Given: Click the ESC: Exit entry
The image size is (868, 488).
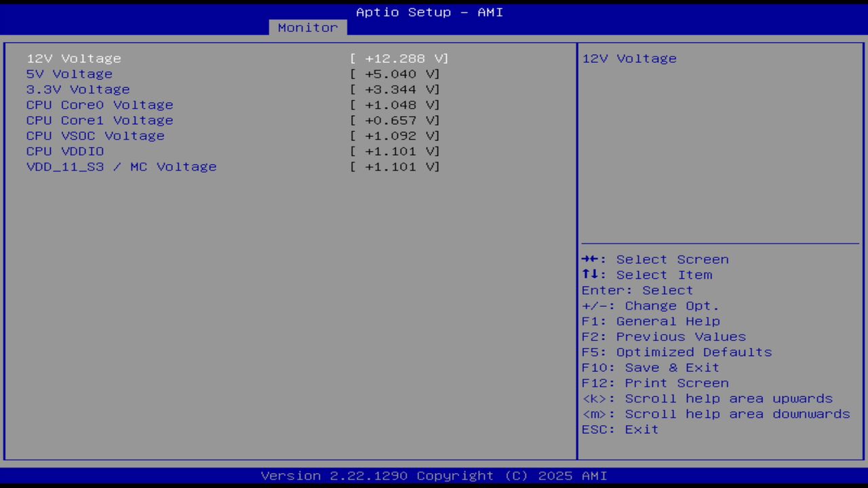Looking at the screenshot, I should [x=619, y=429].
